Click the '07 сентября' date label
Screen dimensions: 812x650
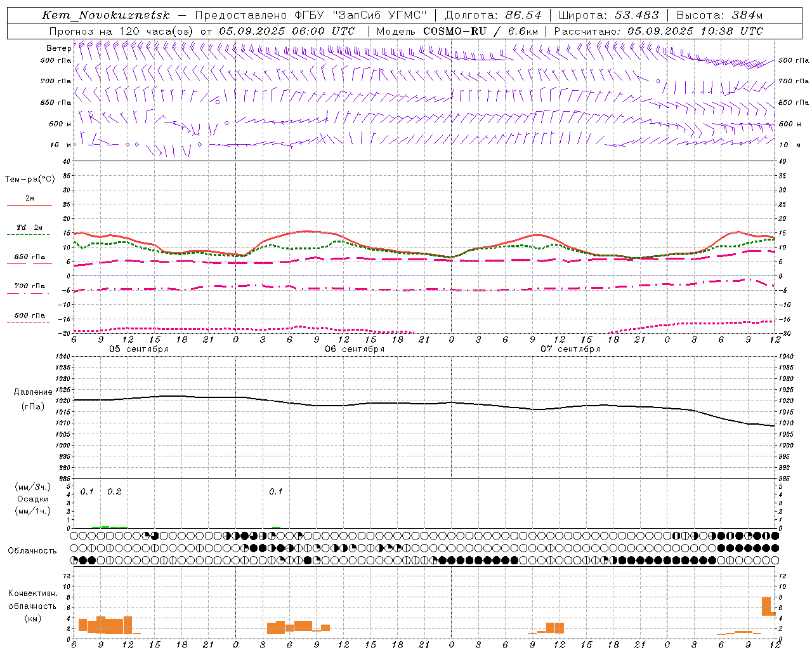[570, 349]
